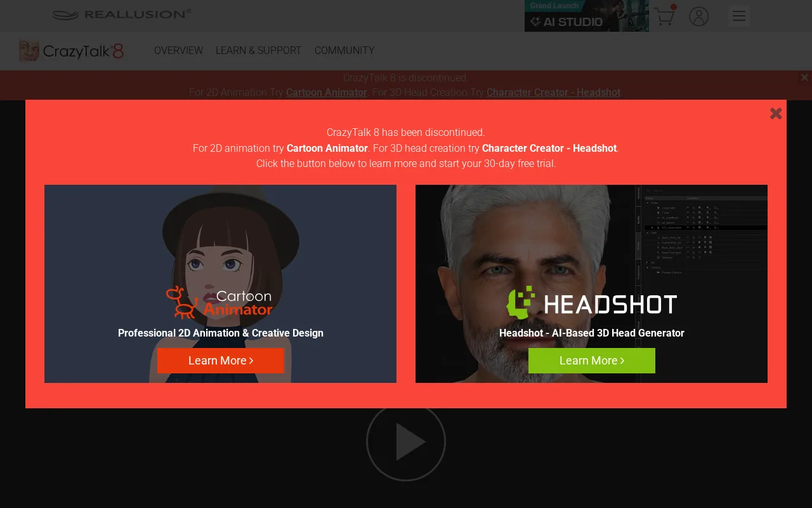The height and width of the screenshot is (508, 812).
Task: Follow Character Creator - Headshot banner link
Action: click(553, 92)
